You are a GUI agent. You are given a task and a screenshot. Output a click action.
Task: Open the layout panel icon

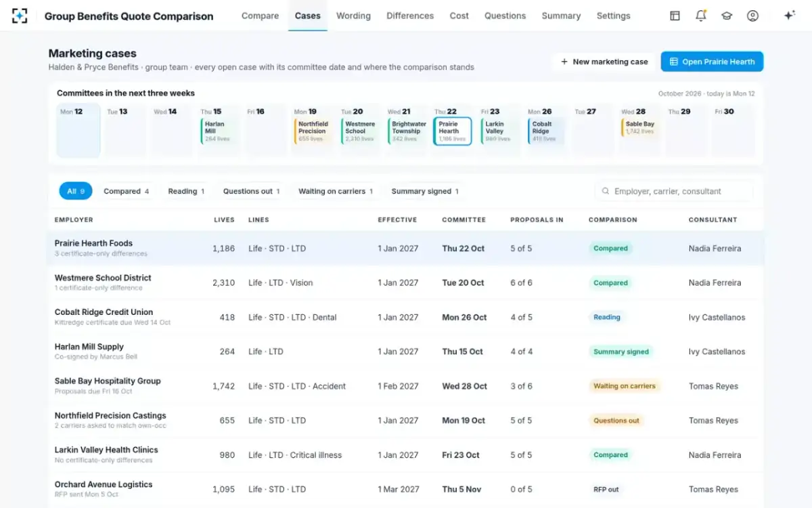(x=675, y=16)
